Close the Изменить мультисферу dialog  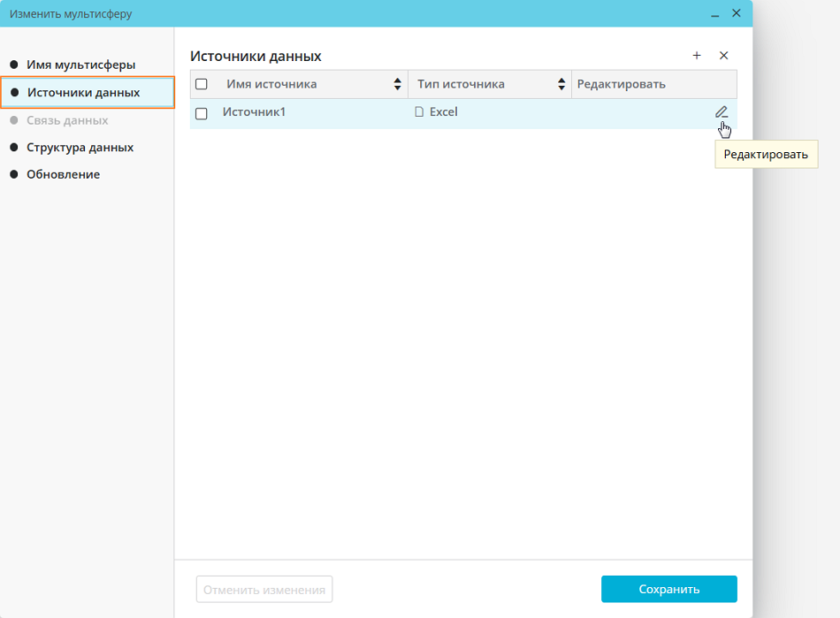737,13
